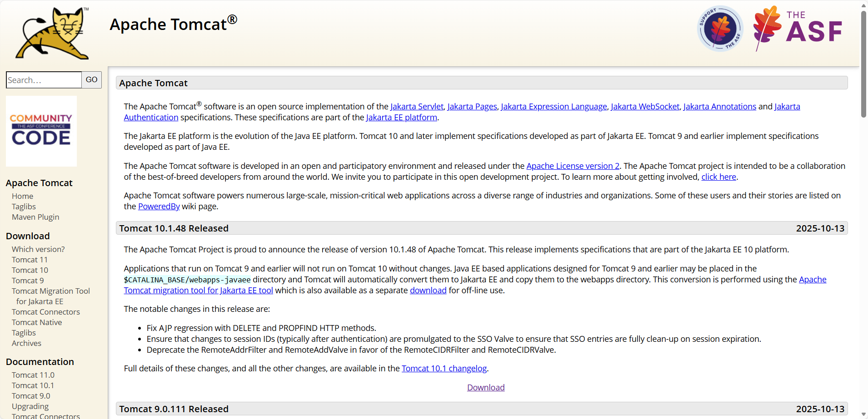The image size is (868, 419).
Task: Click the 2025-10-13 date beside Tomcat 10.1.48
Action: (820, 228)
